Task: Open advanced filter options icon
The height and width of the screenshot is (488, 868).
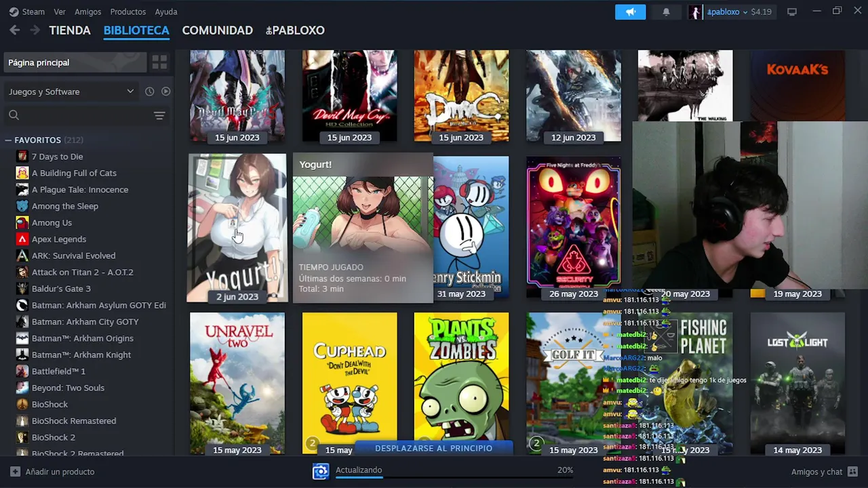Action: [x=159, y=116]
